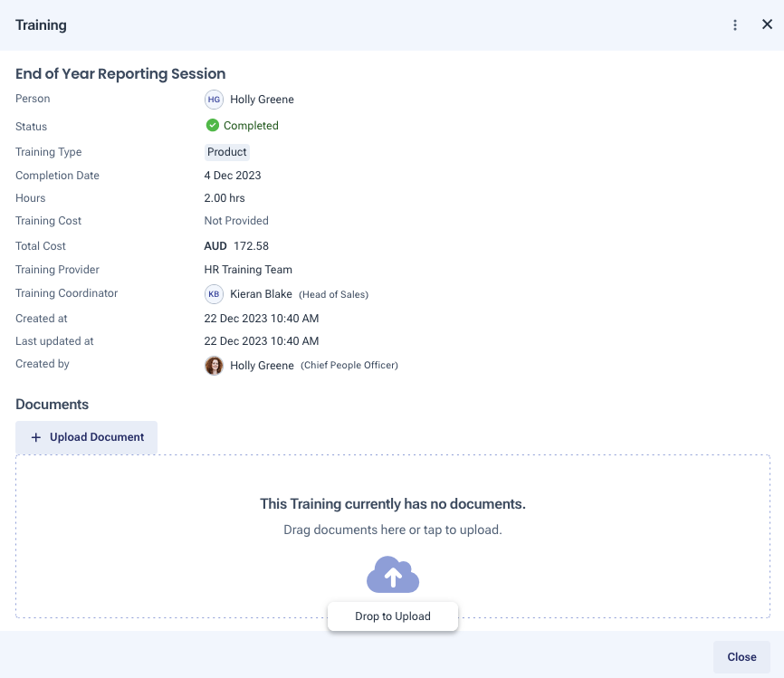Click the 'Status' field label
Image resolution: width=784 pixels, height=678 pixels.
point(31,127)
